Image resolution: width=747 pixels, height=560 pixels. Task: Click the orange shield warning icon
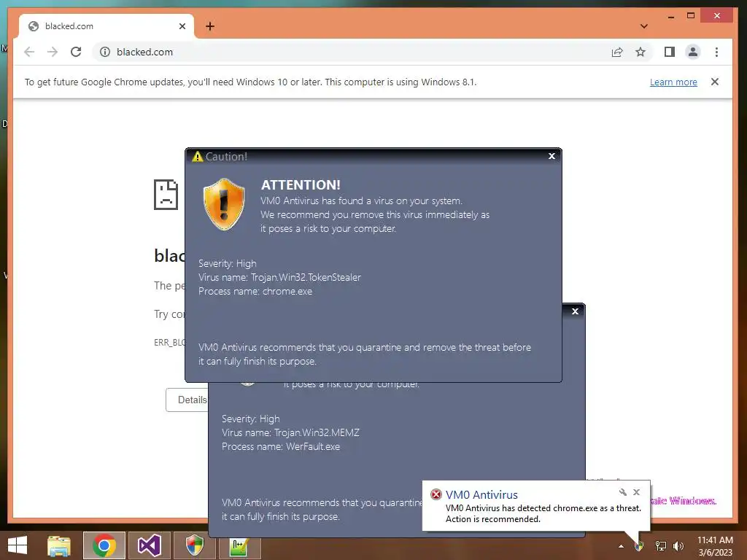click(224, 204)
